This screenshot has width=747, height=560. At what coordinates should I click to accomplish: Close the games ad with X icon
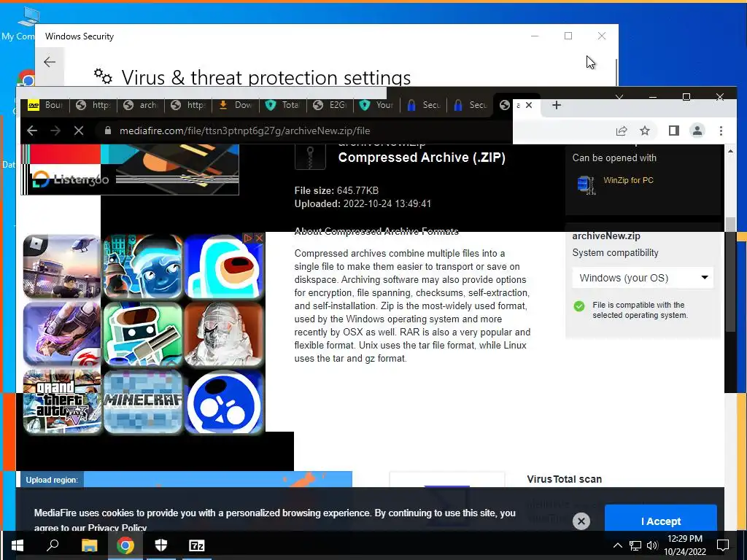(x=259, y=238)
